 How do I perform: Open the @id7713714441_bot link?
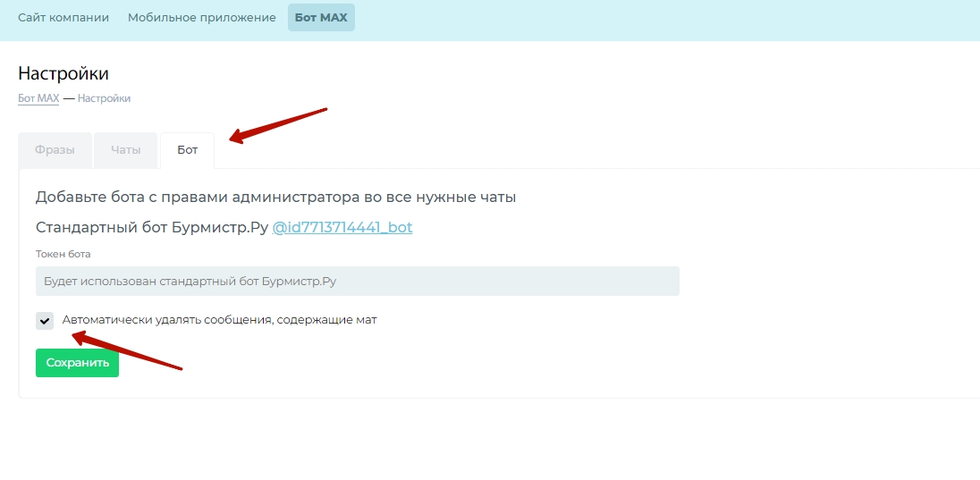(342, 227)
